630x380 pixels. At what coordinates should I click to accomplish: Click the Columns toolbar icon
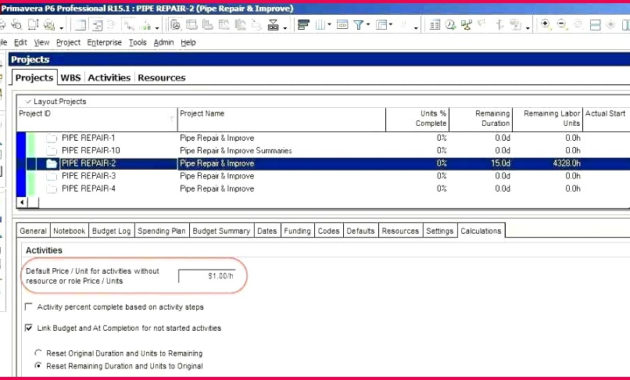click(320, 25)
